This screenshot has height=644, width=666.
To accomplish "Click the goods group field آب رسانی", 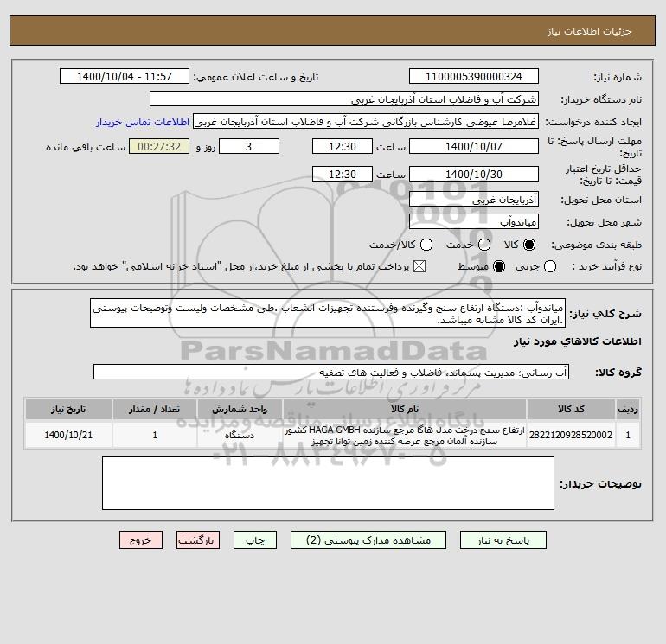I will pos(331,373).
